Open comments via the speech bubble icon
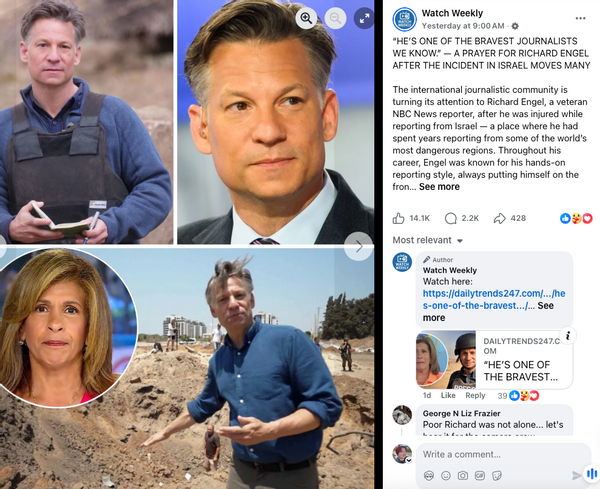The image size is (600, 489). 451,218
